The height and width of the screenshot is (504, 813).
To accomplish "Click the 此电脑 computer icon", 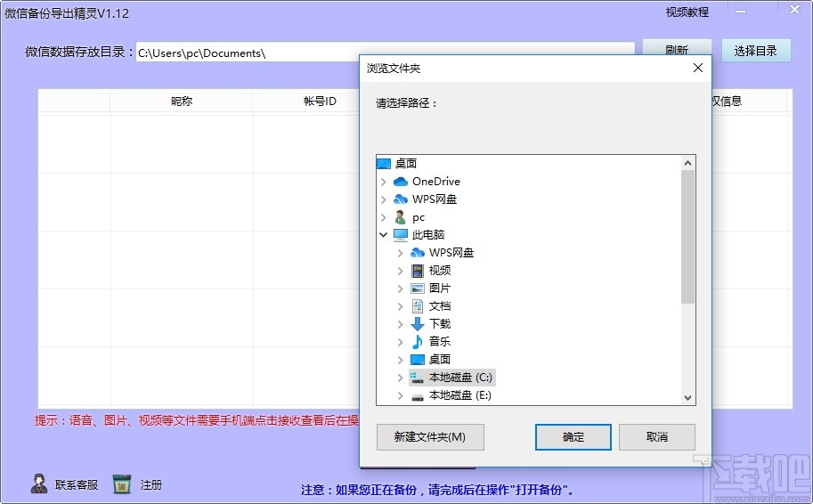I will [401, 235].
